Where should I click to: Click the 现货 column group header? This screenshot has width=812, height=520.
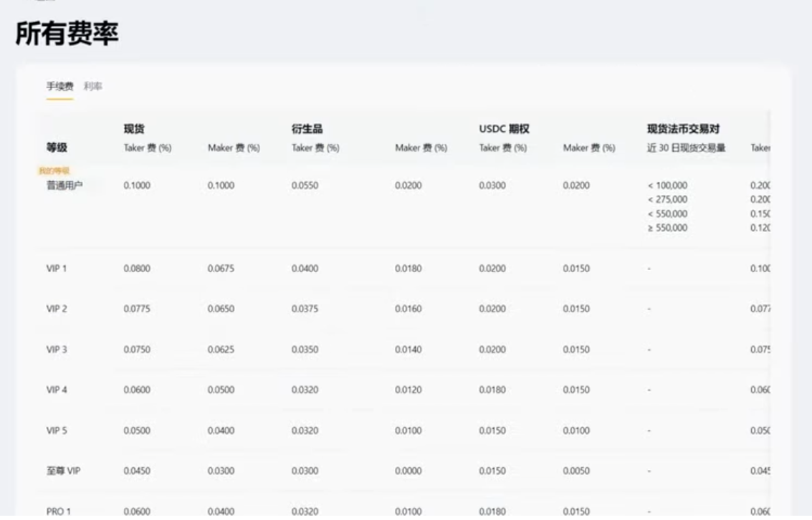tap(134, 129)
